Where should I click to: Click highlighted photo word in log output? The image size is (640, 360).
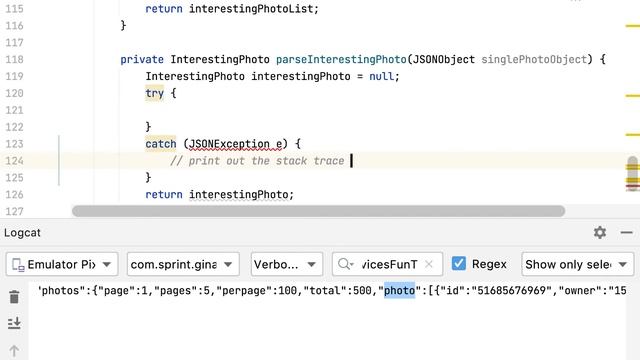click(x=400, y=291)
